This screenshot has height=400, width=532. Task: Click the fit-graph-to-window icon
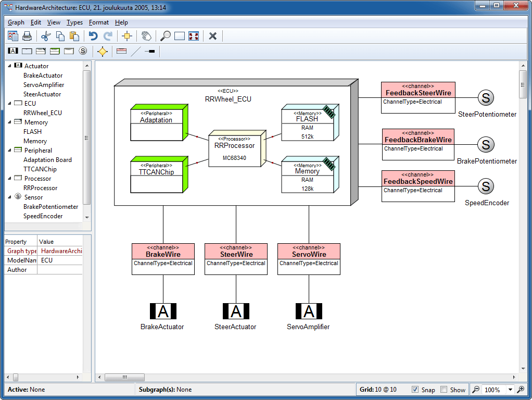click(x=193, y=36)
